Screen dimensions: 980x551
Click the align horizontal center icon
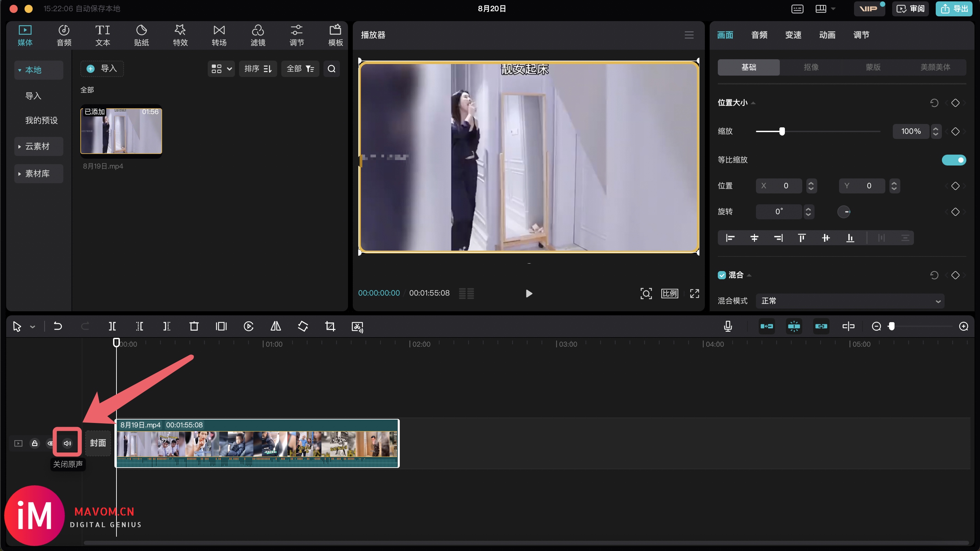[x=754, y=238]
